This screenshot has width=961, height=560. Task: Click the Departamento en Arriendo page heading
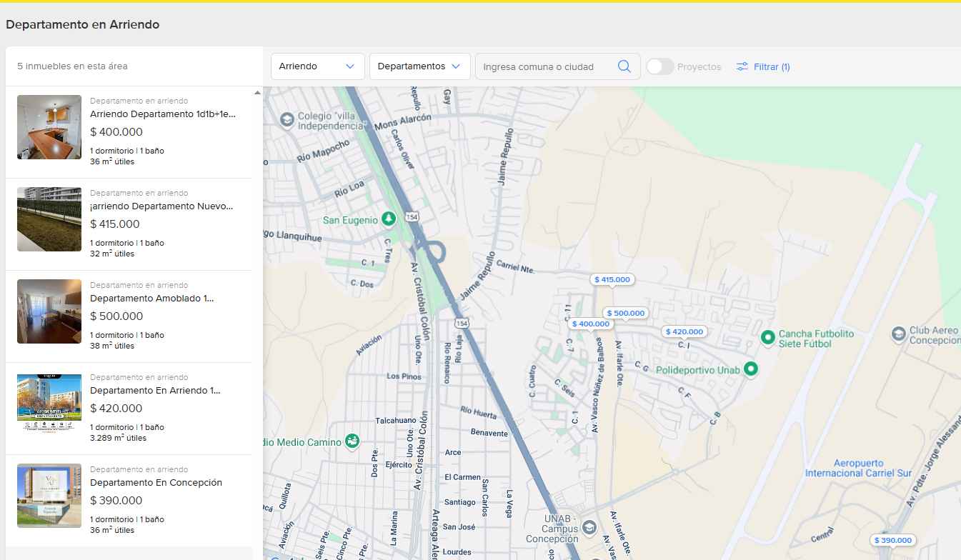[82, 24]
